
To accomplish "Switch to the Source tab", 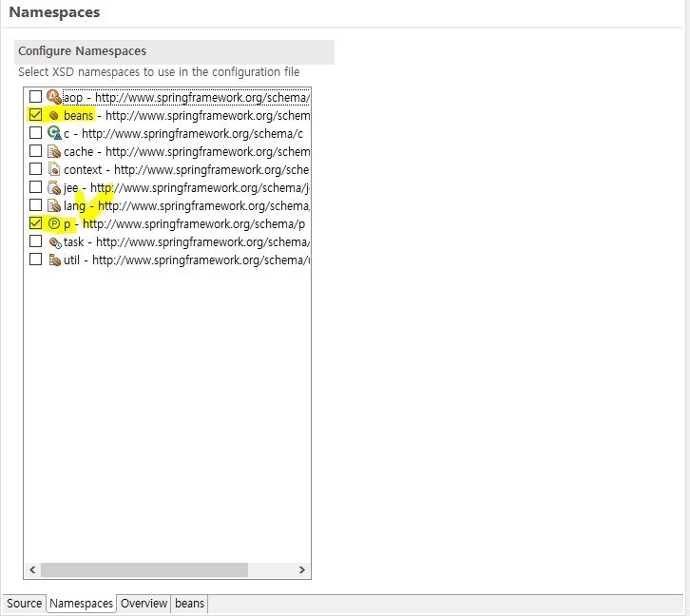I will coord(24,604).
